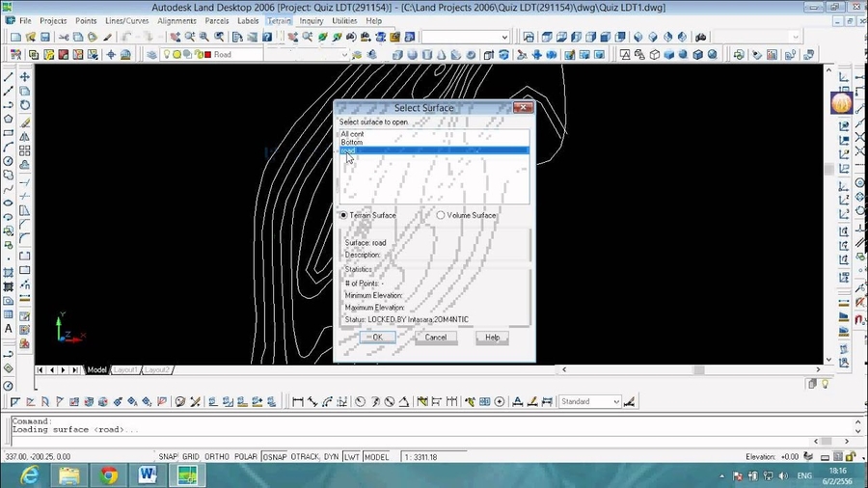Toggle OSNAP in the status bar

point(275,456)
